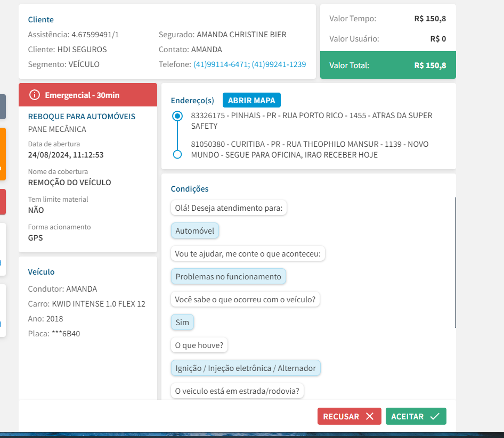504x438 pixels.
Task: Click the 'O que houve?' message
Action: coord(199,345)
